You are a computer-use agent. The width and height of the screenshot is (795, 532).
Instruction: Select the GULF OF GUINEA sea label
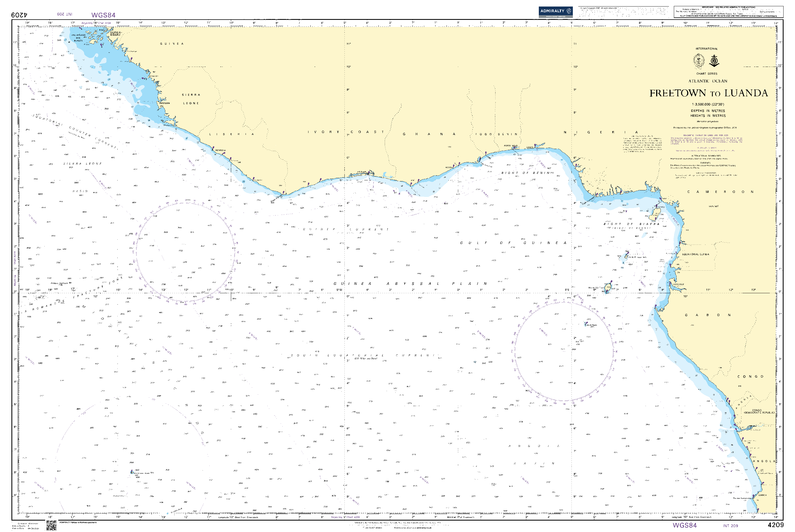pos(513,243)
